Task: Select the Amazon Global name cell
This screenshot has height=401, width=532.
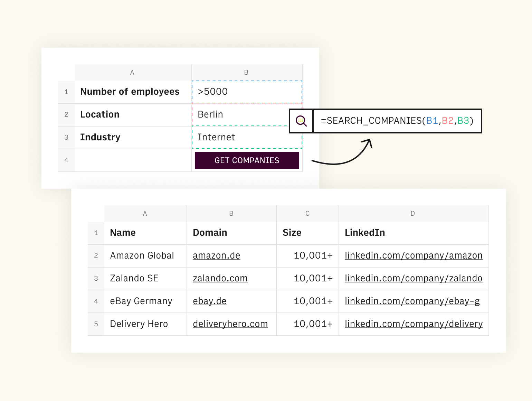Action: pos(145,256)
